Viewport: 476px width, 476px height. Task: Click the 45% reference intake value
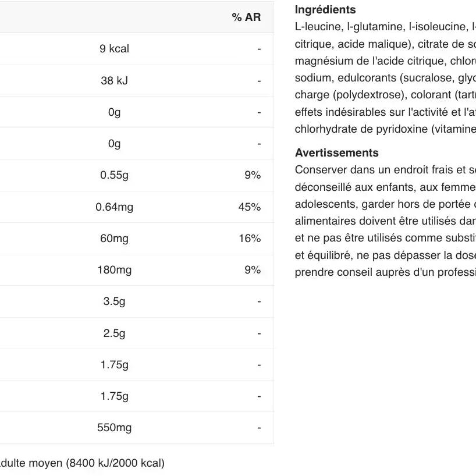click(x=250, y=207)
